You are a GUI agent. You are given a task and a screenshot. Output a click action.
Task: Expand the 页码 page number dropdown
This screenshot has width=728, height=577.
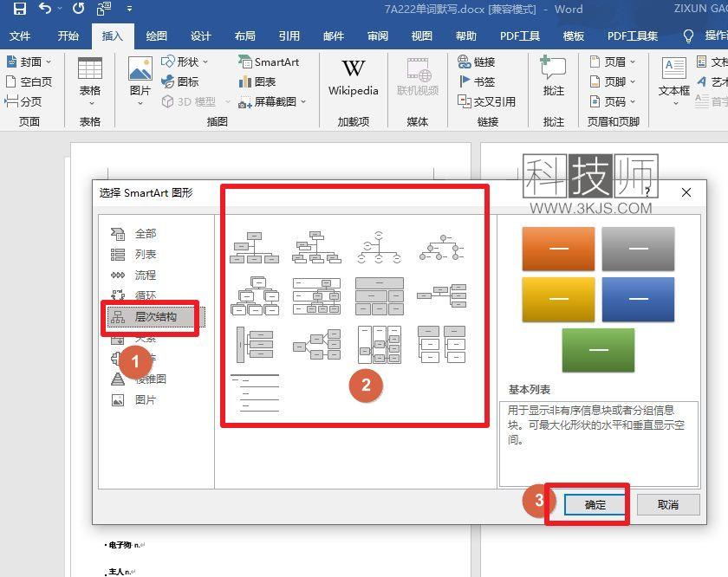pos(633,101)
